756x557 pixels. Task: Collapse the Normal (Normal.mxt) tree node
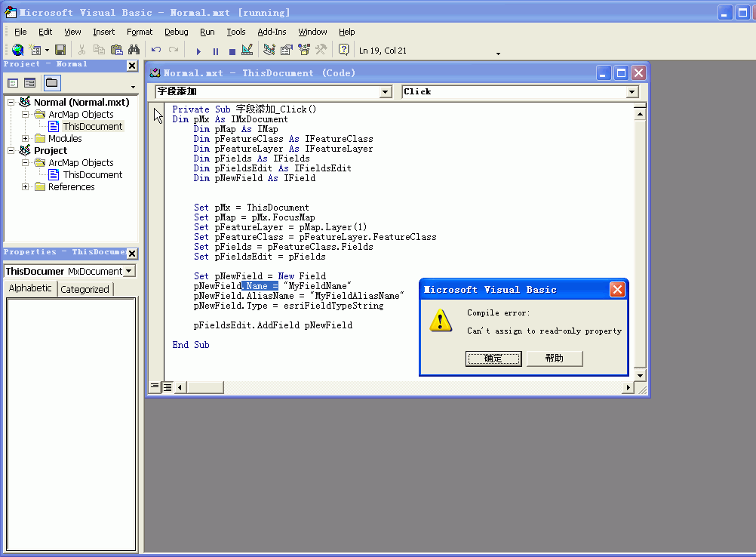point(11,102)
